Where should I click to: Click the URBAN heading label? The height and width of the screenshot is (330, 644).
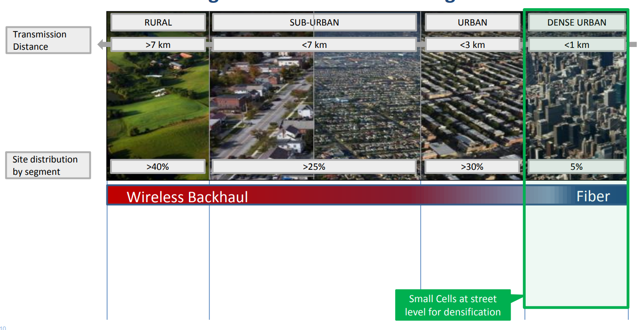(472, 22)
